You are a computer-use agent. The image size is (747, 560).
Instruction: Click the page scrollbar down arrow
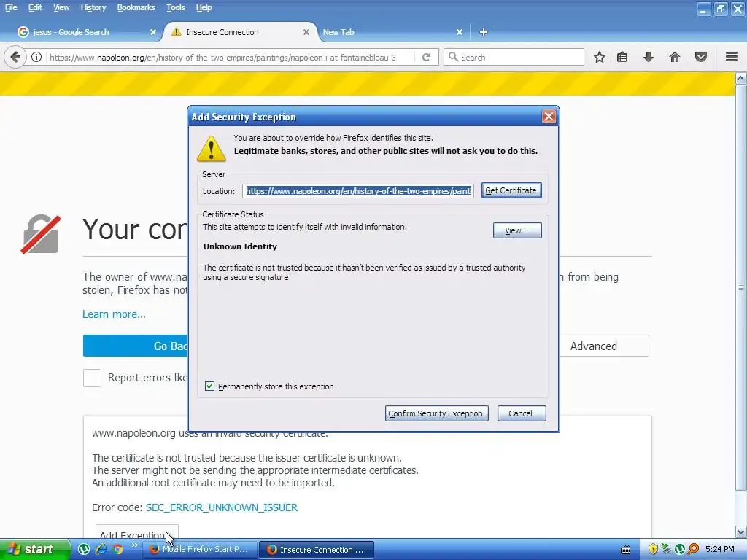[x=740, y=532]
